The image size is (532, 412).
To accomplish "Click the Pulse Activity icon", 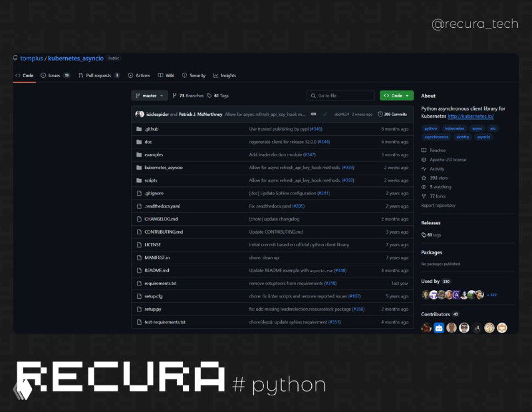I will [424, 169].
